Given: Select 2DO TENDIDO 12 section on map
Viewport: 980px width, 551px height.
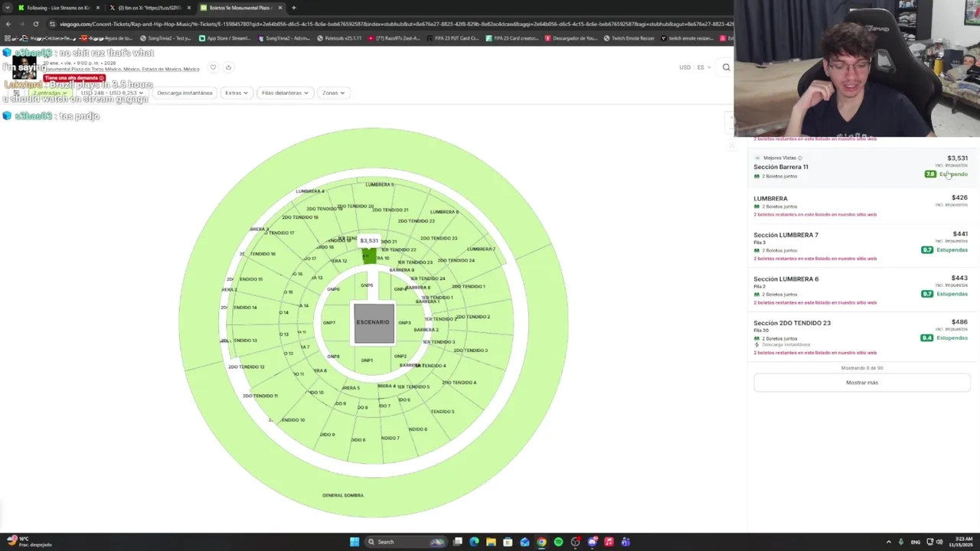Looking at the screenshot, I should click(246, 367).
